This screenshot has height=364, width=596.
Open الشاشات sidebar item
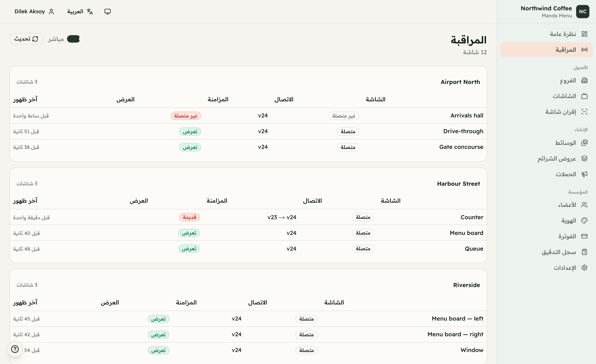coord(546,96)
